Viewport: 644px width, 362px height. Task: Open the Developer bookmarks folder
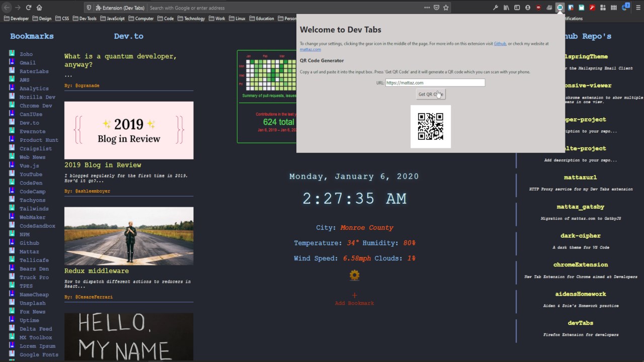click(16, 19)
